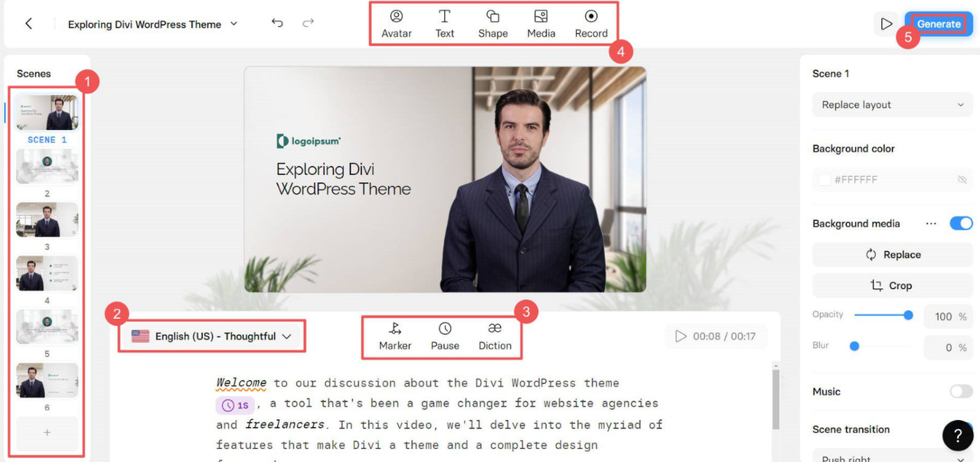Click the Crop button
Screen dimensions: 980x462
point(893,285)
